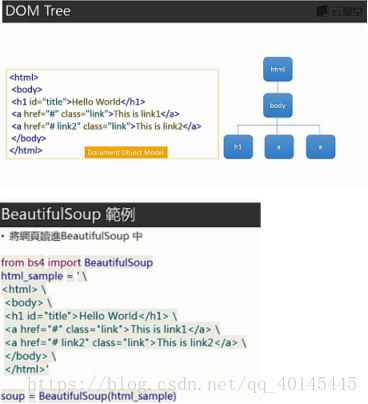Click the DOM Tree slide title
The height and width of the screenshot is (404, 368).
38,11
